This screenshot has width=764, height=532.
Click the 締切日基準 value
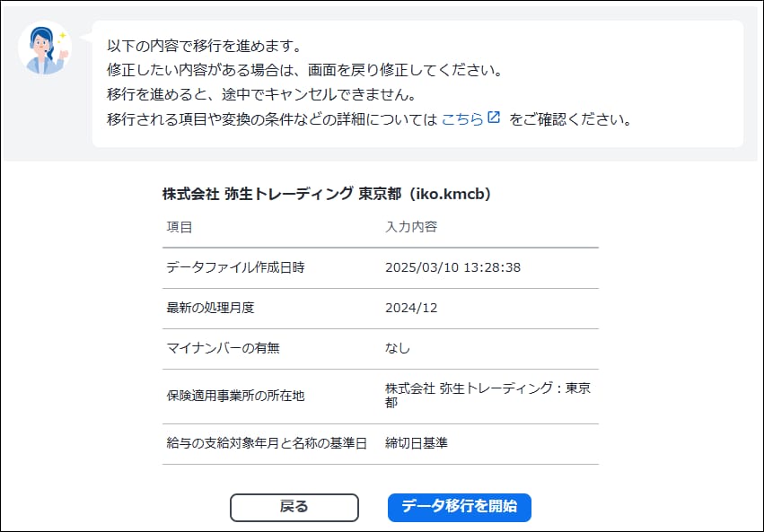[x=416, y=443]
